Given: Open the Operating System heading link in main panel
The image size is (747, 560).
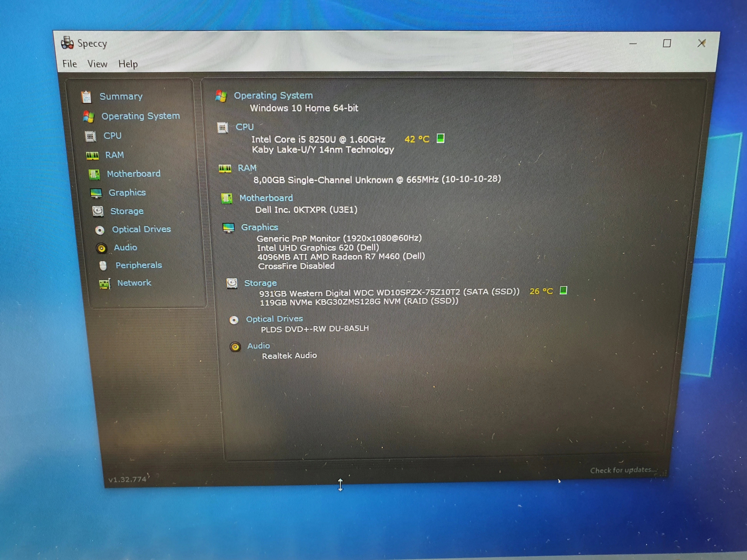Looking at the screenshot, I should coord(273,96).
